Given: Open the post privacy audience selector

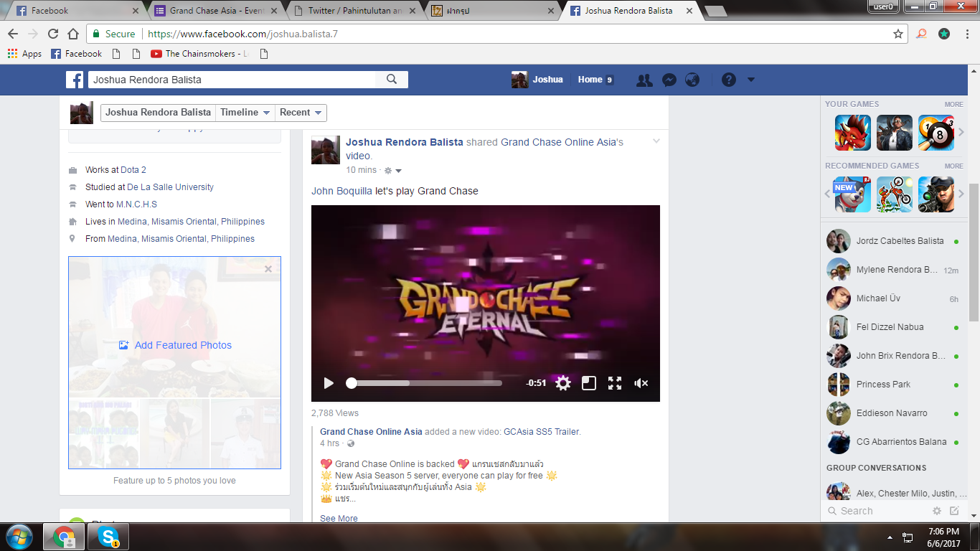Looking at the screenshot, I should click(393, 171).
